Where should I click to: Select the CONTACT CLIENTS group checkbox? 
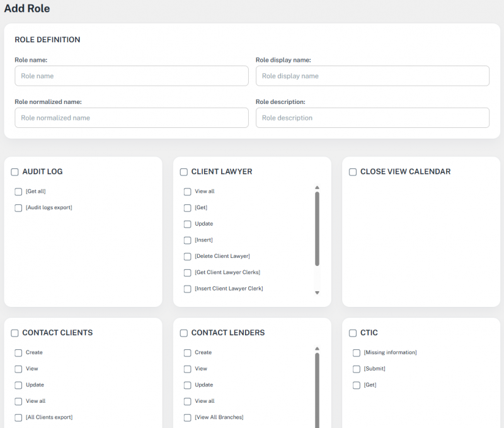click(x=14, y=333)
